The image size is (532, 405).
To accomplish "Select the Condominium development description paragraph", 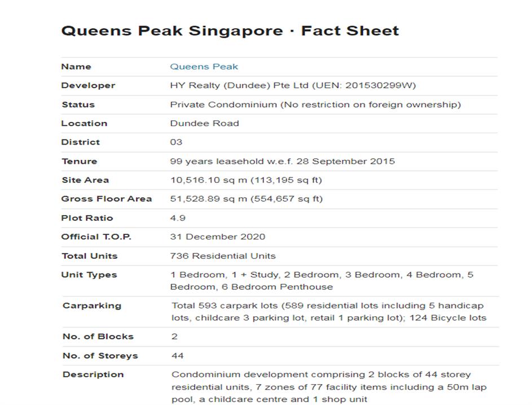I will point(328,387).
